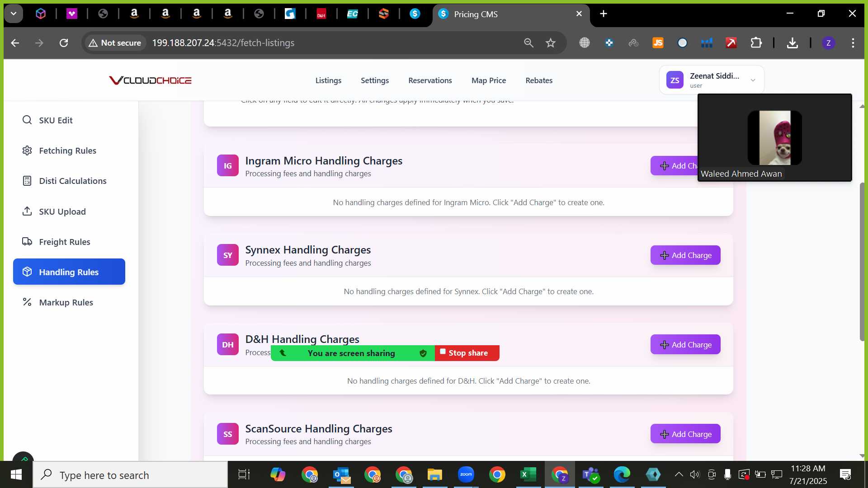Go to Listings nav tab

click(328, 80)
